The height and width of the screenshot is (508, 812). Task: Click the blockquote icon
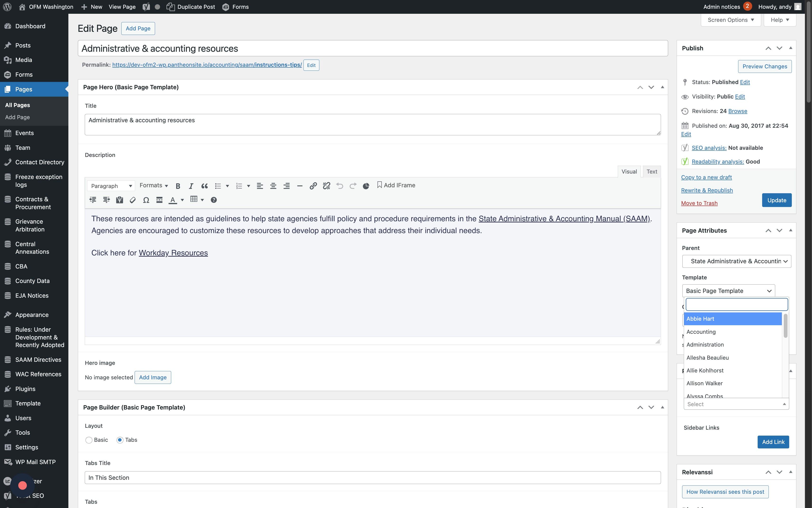(204, 186)
